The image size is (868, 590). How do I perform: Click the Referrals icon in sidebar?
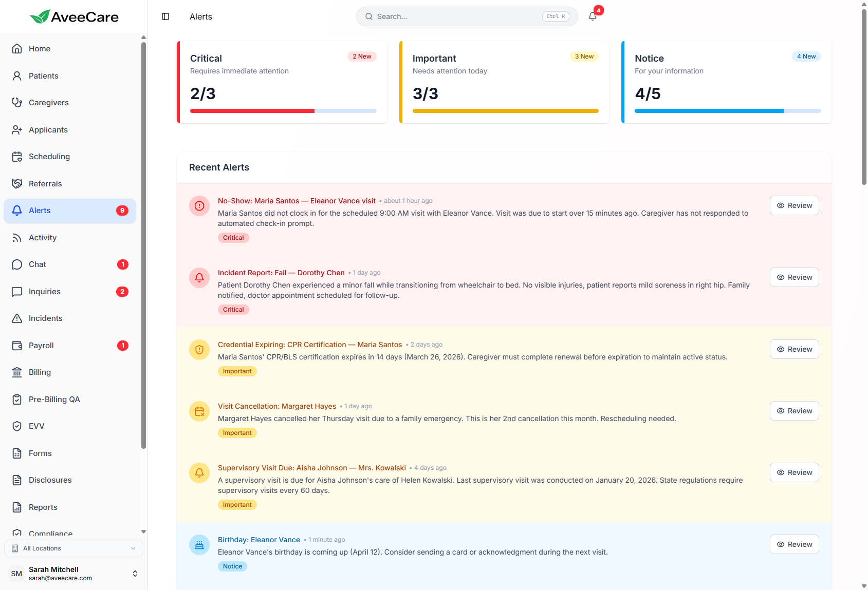pos(17,183)
